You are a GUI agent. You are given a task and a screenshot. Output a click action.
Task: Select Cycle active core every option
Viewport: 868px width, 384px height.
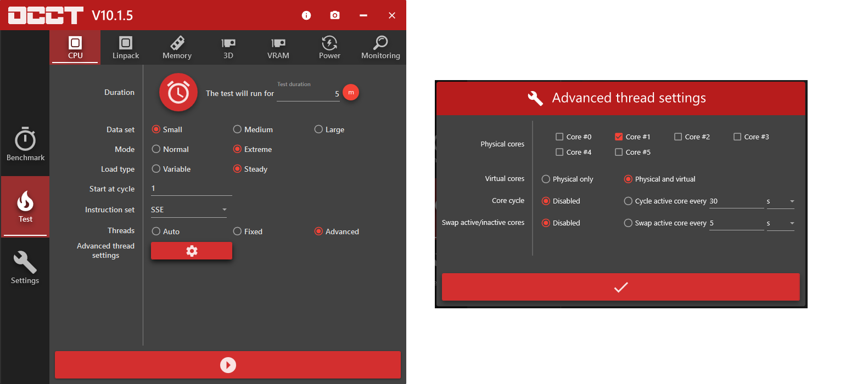click(x=665, y=201)
